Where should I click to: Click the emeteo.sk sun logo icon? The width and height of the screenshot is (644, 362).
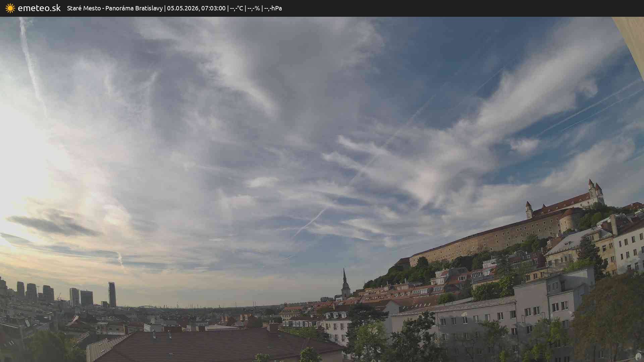(10, 8)
